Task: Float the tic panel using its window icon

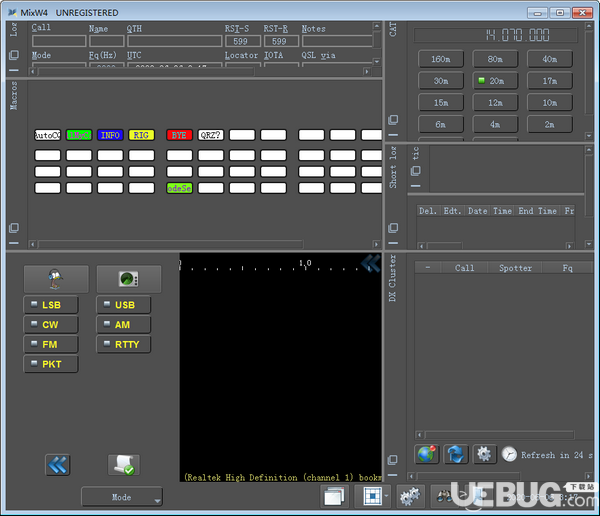Action: click(x=416, y=171)
